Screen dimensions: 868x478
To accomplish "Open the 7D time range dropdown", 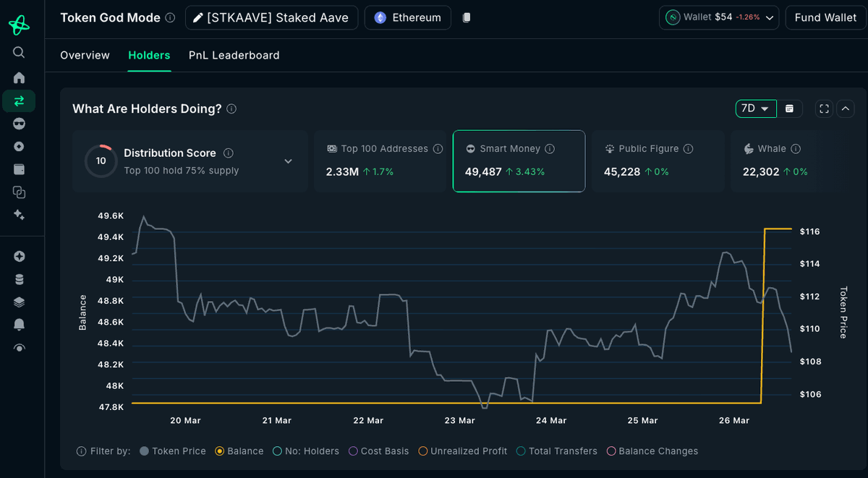I will tap(755, 108).
